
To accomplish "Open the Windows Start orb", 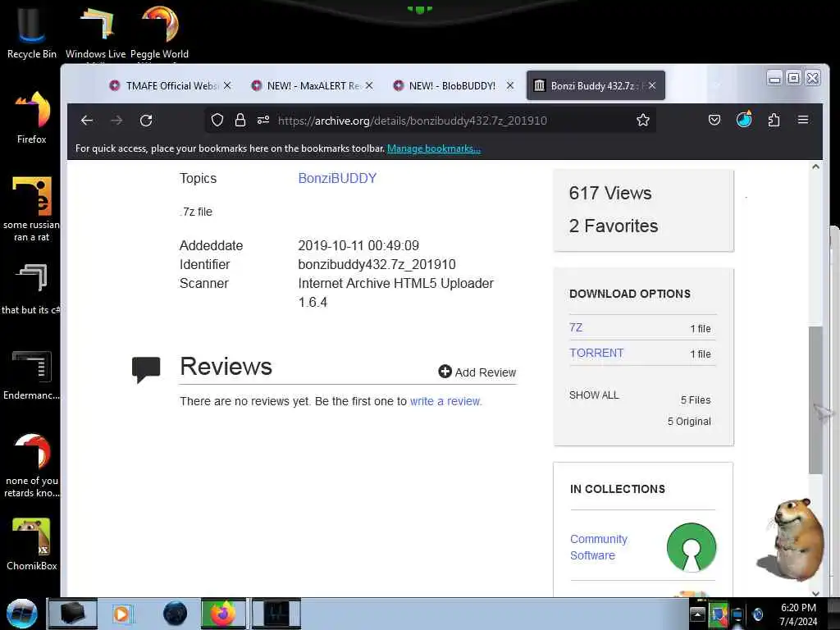I will [21, 614].
